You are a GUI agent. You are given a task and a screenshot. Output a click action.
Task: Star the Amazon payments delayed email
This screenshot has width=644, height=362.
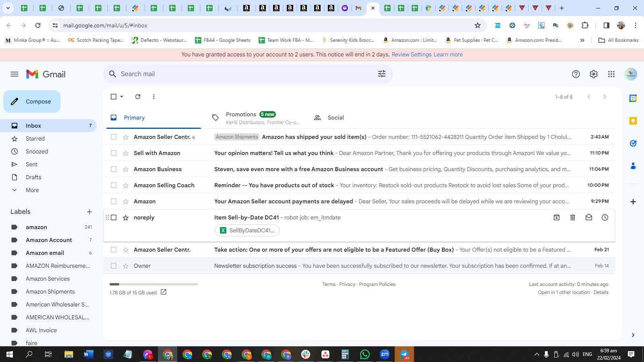click(126, 201)
